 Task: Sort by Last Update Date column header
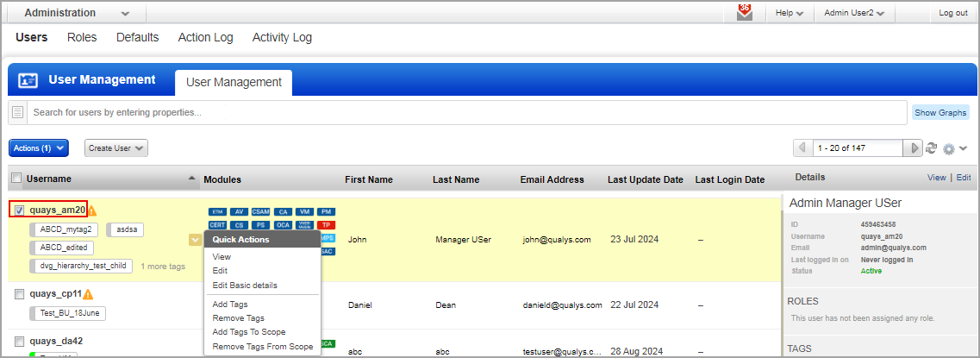(645, 179)
